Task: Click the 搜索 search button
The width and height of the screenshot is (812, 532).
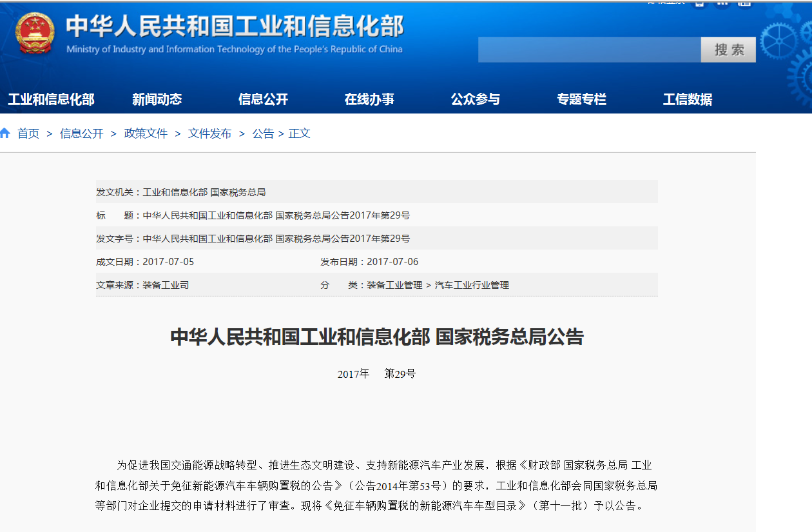Action: tap(728, 50)
